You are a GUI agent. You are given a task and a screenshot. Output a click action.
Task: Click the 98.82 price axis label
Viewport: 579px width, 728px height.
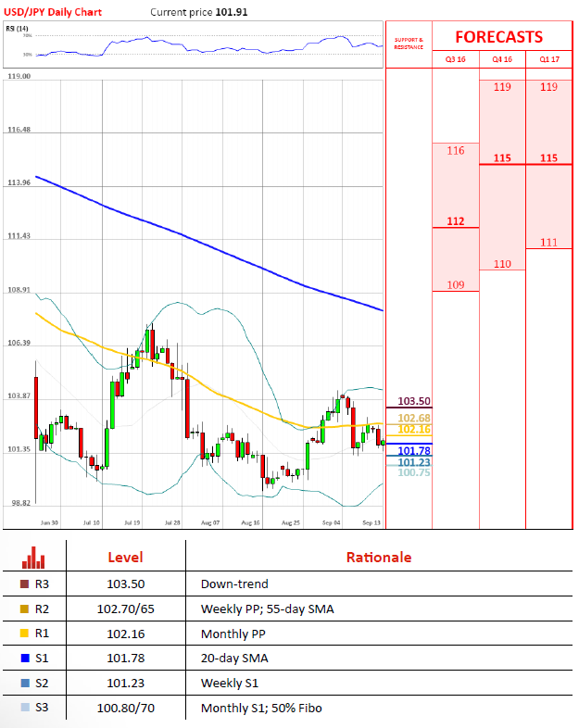(20, 503)
